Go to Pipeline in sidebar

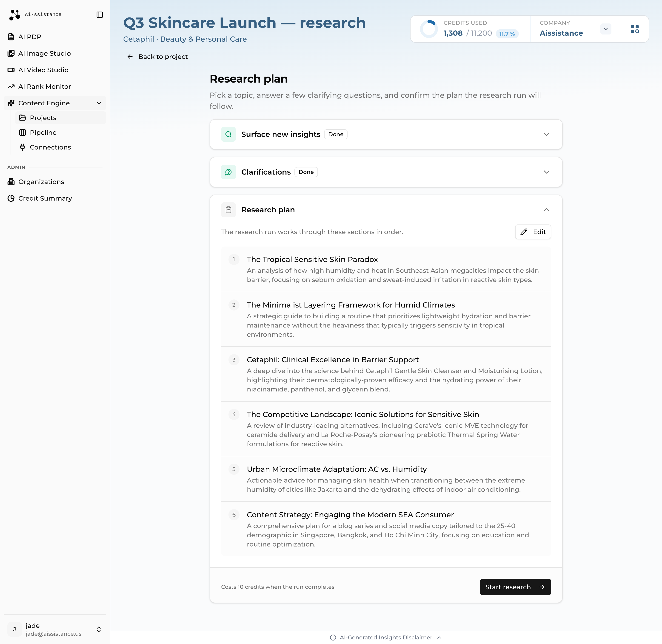(x=60, y=132)
